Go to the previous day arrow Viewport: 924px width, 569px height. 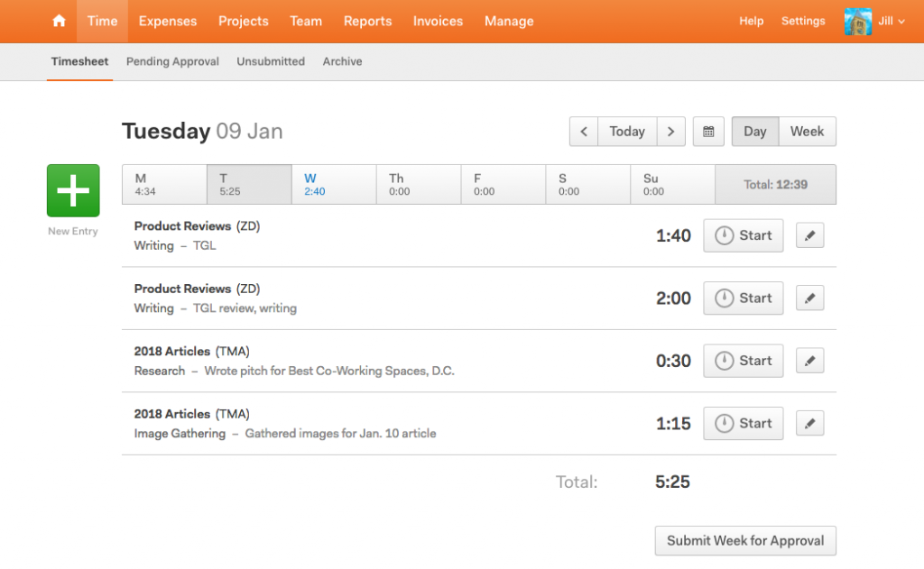[584, 132]
